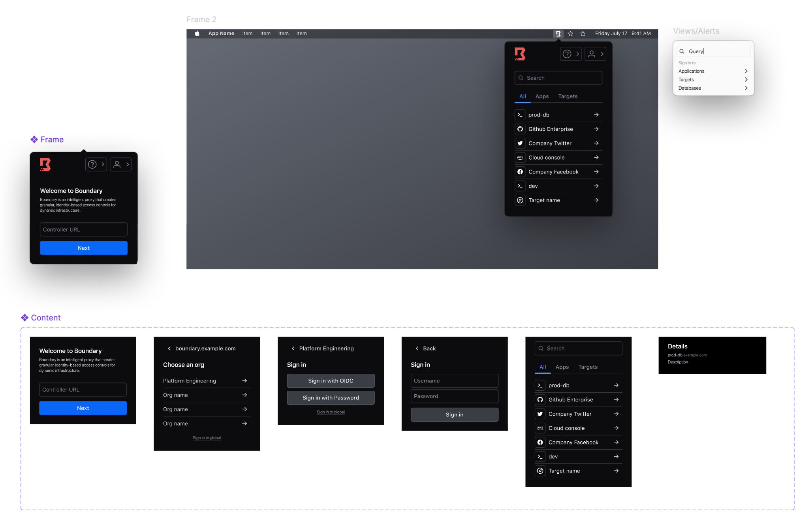Open the App Name menu in the menu bar
This screenshot has height=531, width=812.
click(221, 34)
